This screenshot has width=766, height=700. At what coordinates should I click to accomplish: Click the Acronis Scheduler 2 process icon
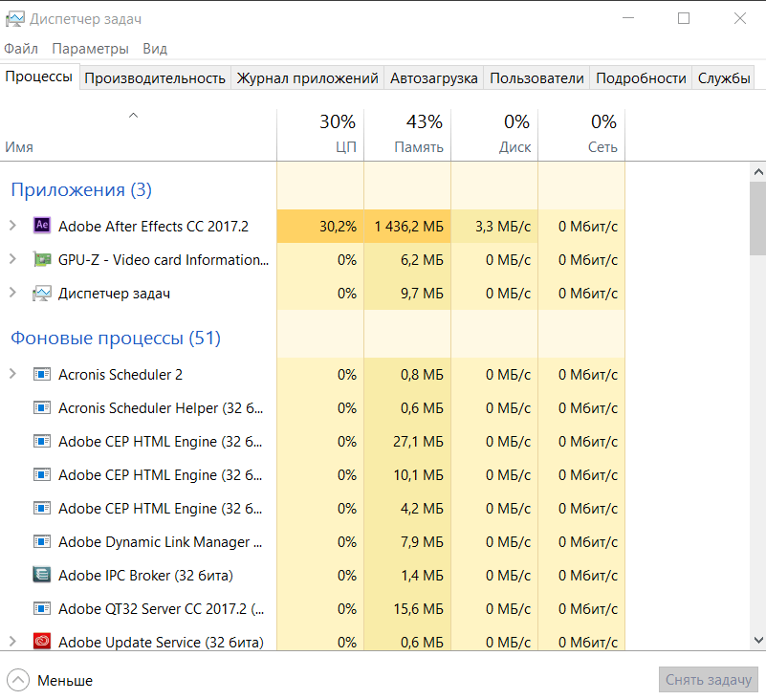pyautogui.click(x=42, y=375)
